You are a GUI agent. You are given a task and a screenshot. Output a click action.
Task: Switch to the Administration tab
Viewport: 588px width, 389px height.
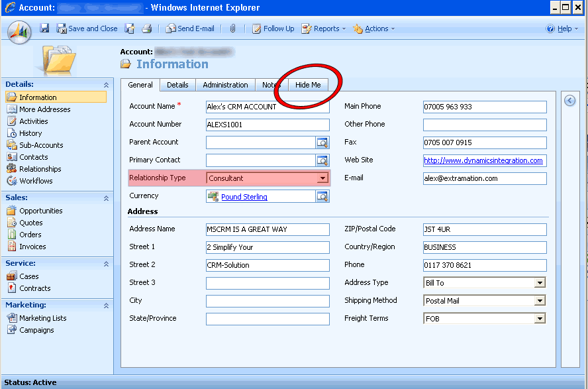(225, 85)
